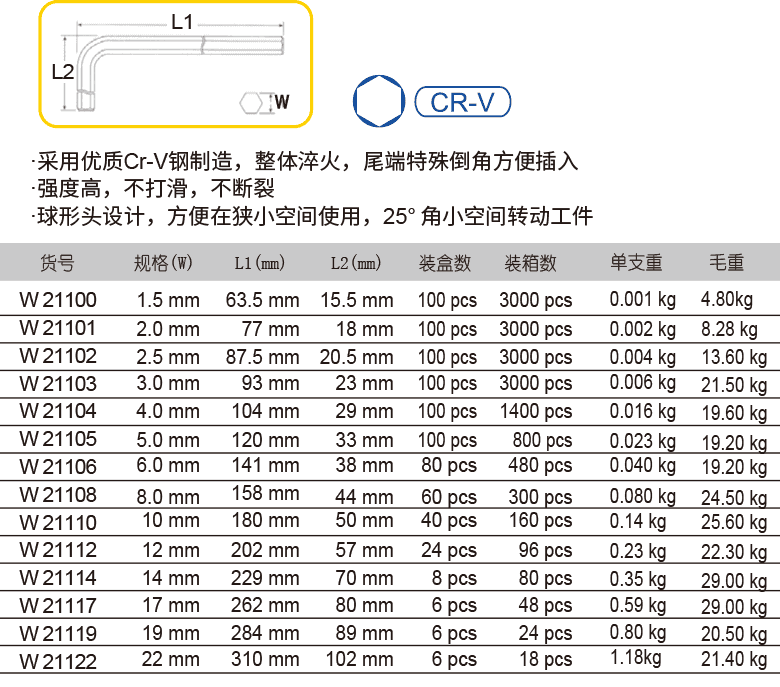Select item number W21104
Viewport: 780px width, 687px height.
[58, 411]
